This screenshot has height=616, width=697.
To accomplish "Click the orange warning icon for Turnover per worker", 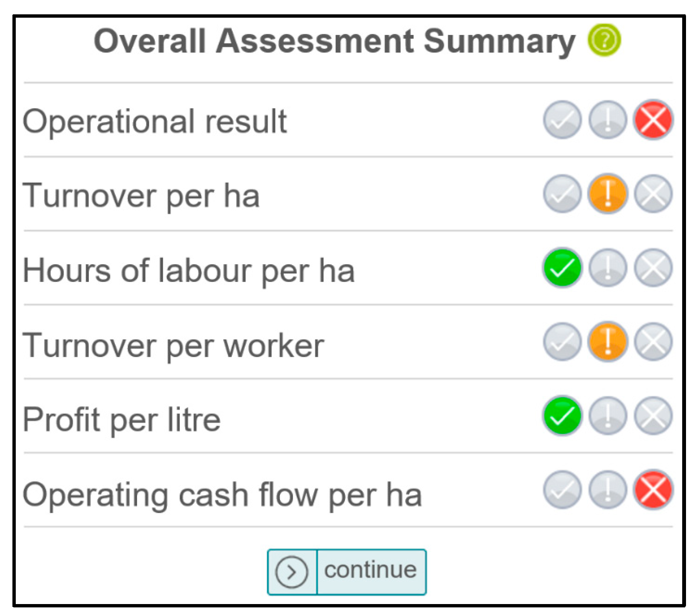I will click(608, 342).
